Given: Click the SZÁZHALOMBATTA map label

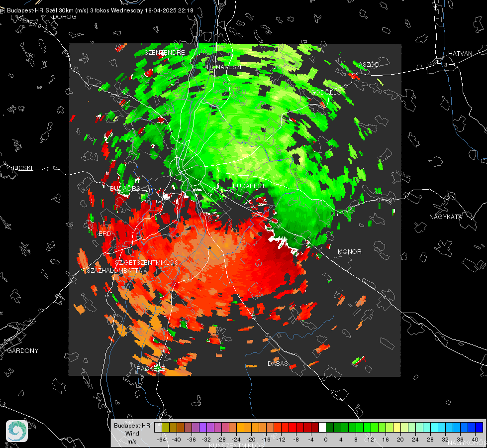Looking at the screenshot, I should coord(114,271).
